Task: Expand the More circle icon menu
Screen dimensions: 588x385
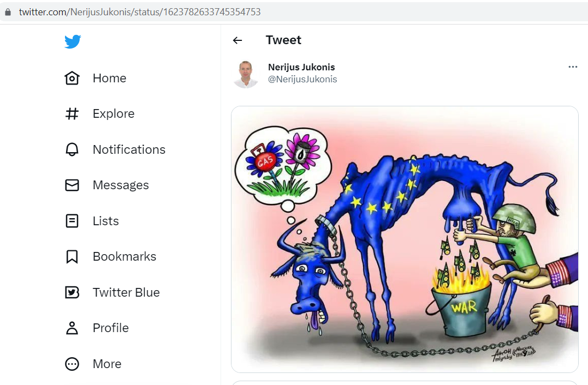Action: pos(72,364)
